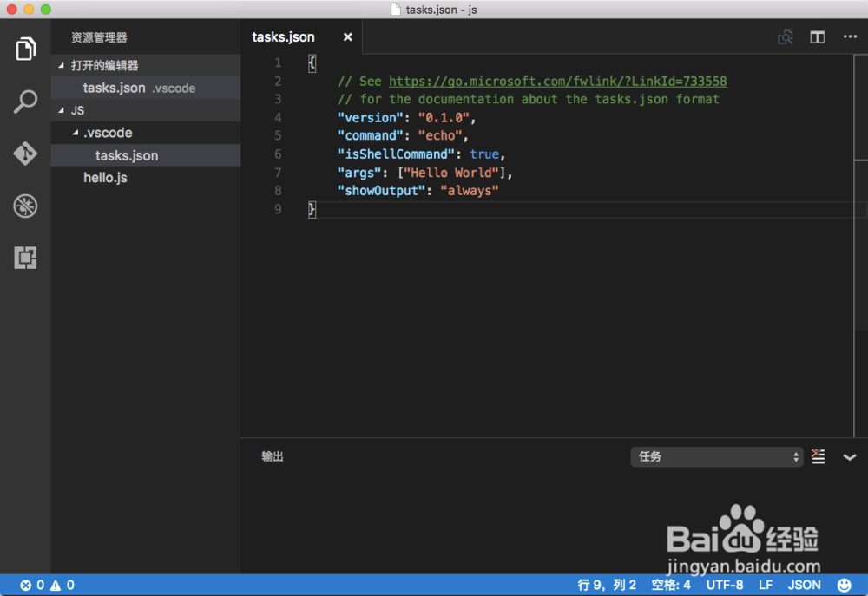Select tasks.json under open editors
Viewport: 868px width, 596px height.
tap(146, 88)
